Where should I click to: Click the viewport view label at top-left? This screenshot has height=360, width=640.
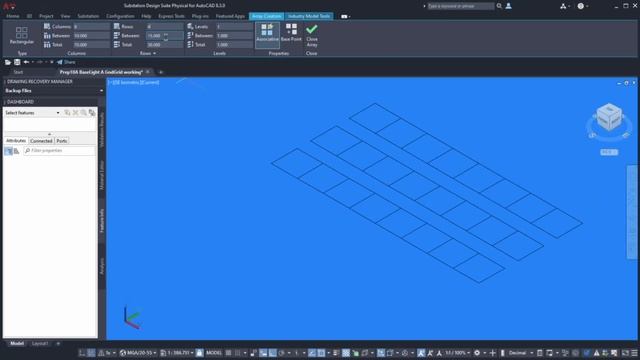134,82
